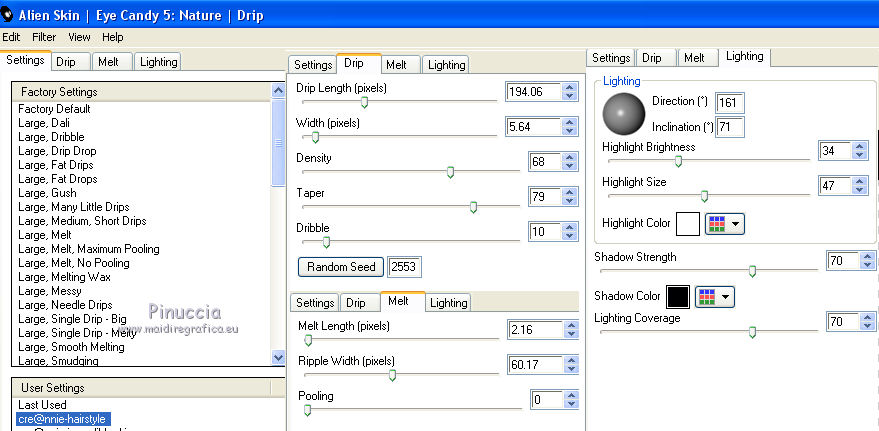Select Settings tab above Drip Length
This screenshot has width=879, height=431.
[313, 64]
